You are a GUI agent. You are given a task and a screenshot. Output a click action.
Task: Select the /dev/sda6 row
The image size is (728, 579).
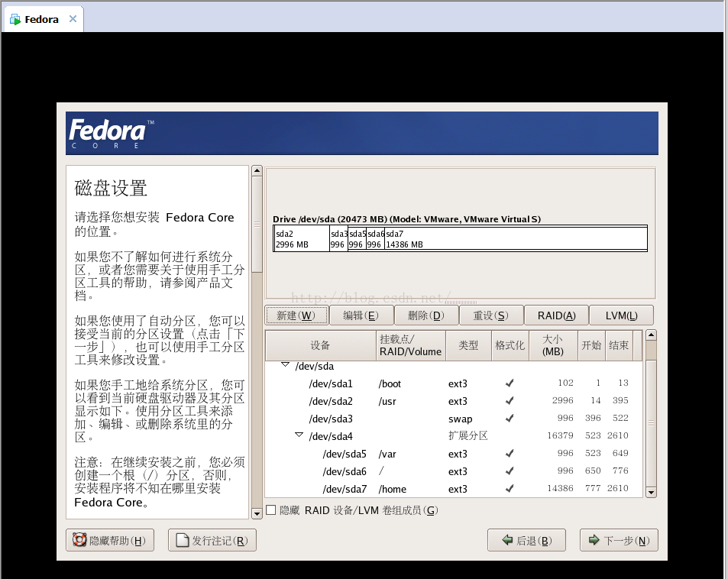[x=454, y=471]
